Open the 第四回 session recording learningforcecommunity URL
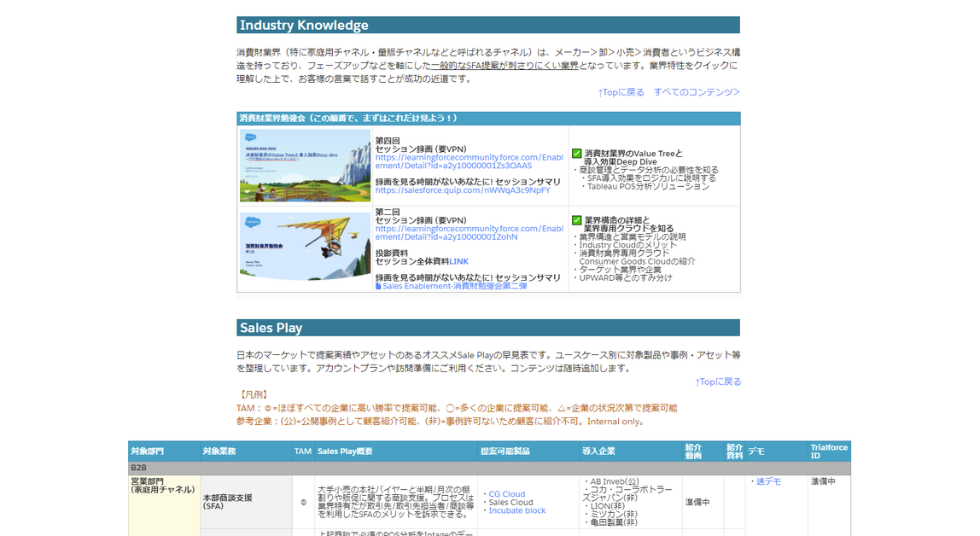This screenshot has width=980, height=536. pyautogui.click(x=469, y=161)
